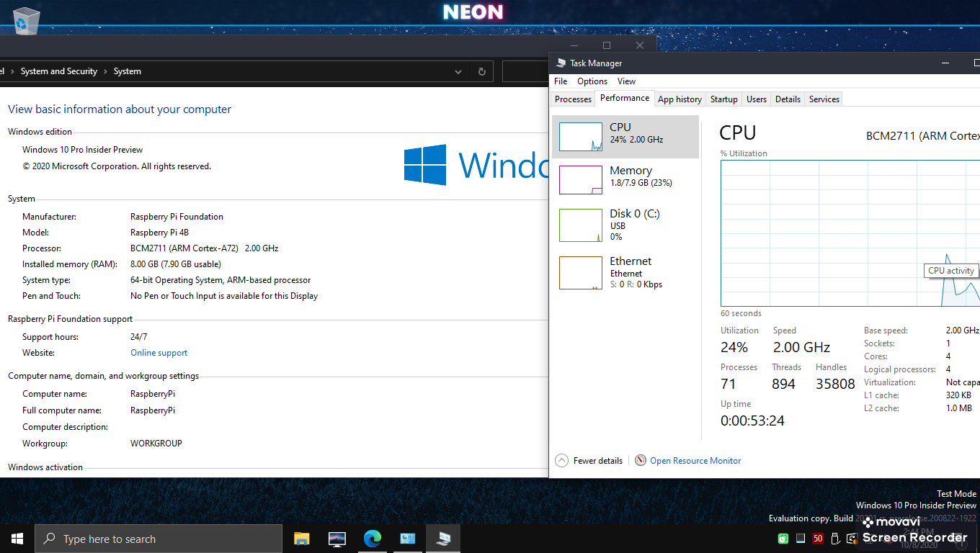Click the USB safely remove tray icon
Screen dimensions: 980x553
pyautogui.click(x=835, y=539)
